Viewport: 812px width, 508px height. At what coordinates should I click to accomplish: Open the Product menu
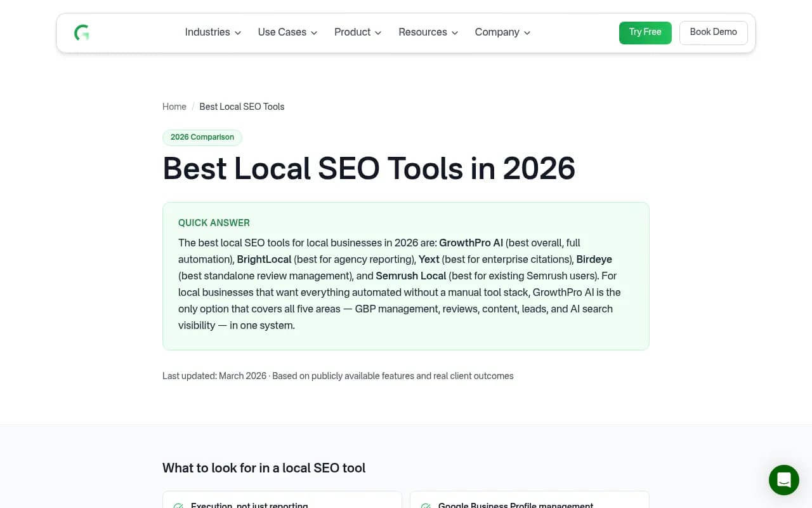tap(358, 32)
